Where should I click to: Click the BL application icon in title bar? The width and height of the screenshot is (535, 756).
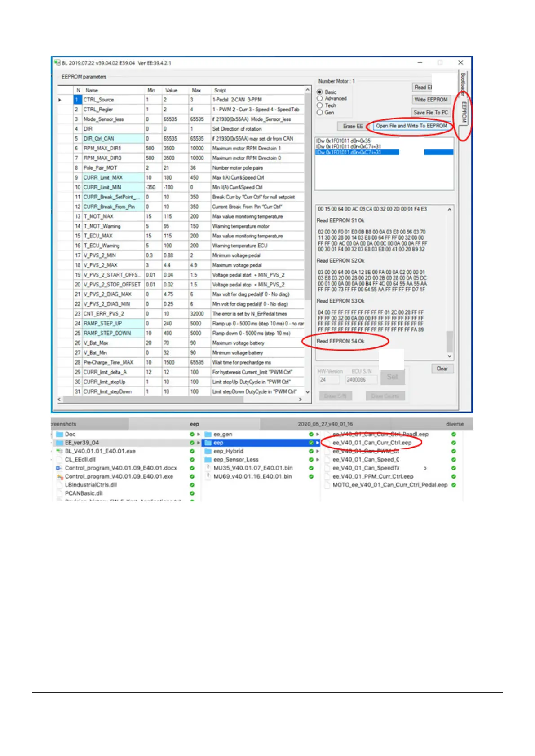[x=57, y=63]
